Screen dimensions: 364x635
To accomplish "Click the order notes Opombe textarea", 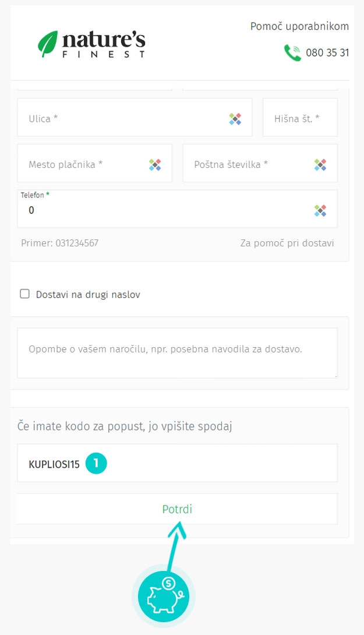I will tap(177, 352).
